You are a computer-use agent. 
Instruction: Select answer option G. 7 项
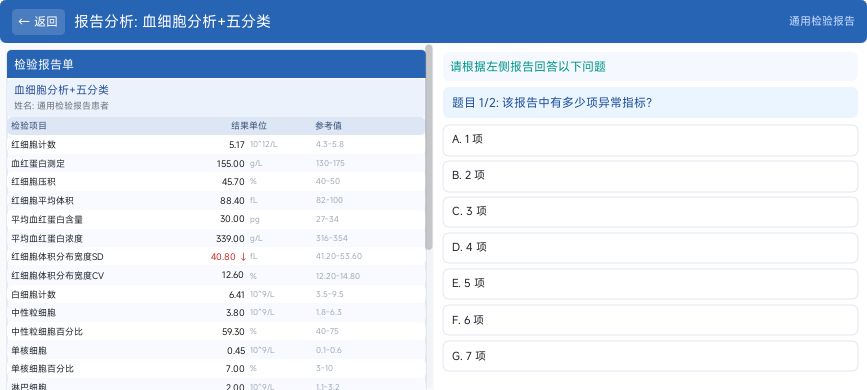click(650, 357)
